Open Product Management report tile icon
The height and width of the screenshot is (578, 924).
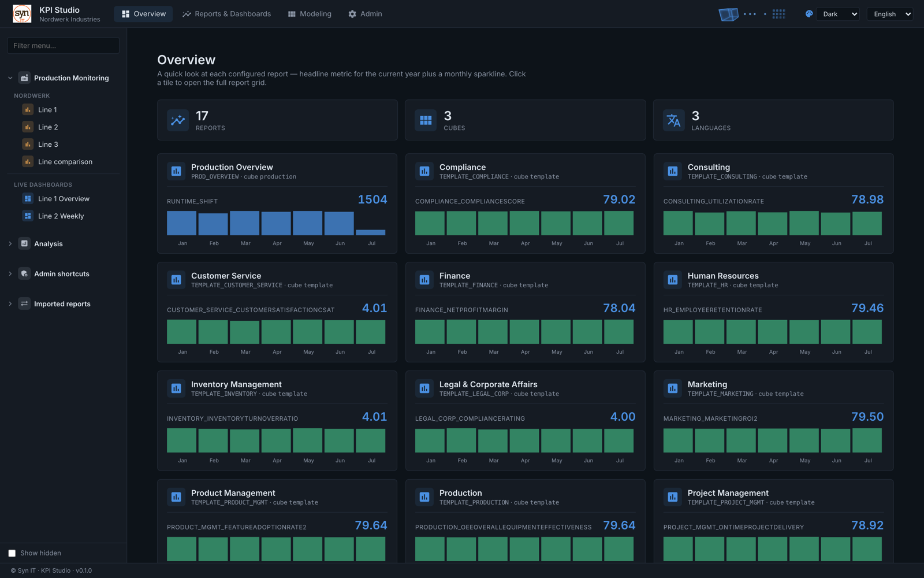pos(176,497)
